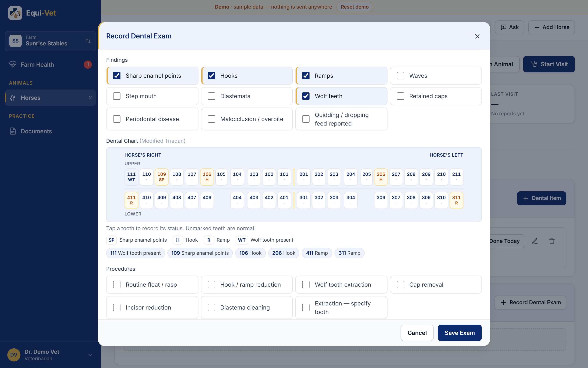The width and height of the screenshot is (588, 368).
Task: Click the Documents file icon
Action: [x=13, y=131]
